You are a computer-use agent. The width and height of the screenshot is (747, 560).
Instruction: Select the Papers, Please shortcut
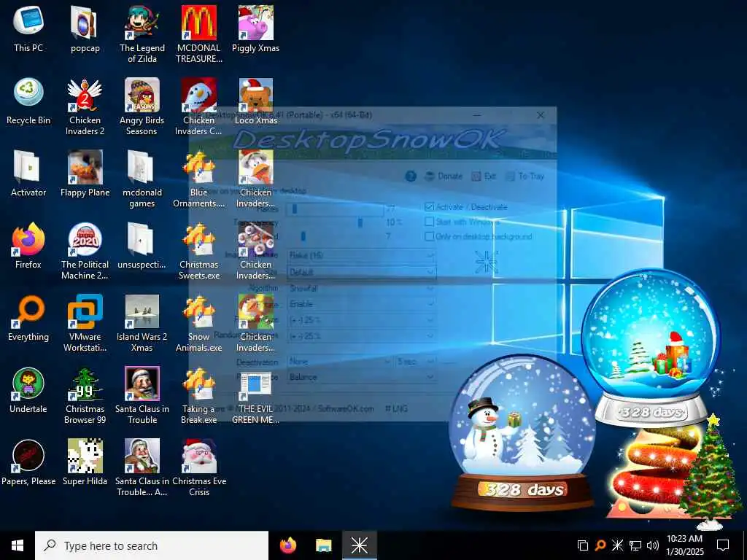(x=28, y=463)
